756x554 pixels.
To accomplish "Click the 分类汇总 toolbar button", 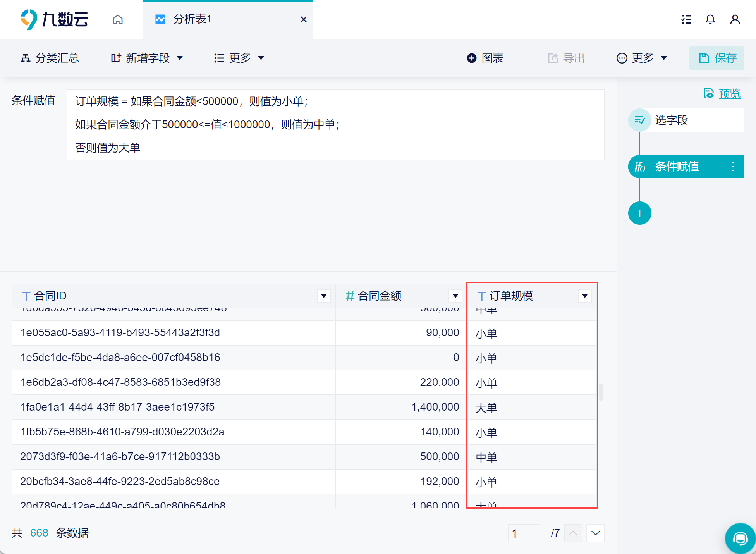I will pos(50,58).
